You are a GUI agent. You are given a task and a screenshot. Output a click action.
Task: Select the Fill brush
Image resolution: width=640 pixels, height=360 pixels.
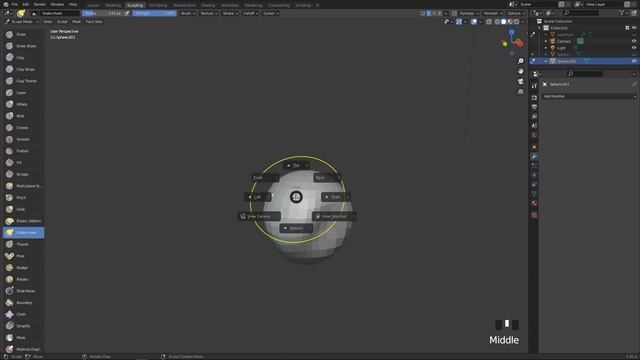(23, 162)
